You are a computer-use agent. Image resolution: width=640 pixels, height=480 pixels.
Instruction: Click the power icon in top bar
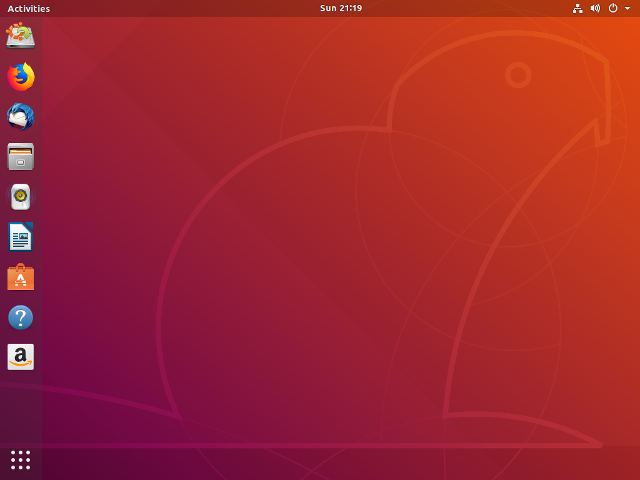pyautogui.click(x=613, y=8)
